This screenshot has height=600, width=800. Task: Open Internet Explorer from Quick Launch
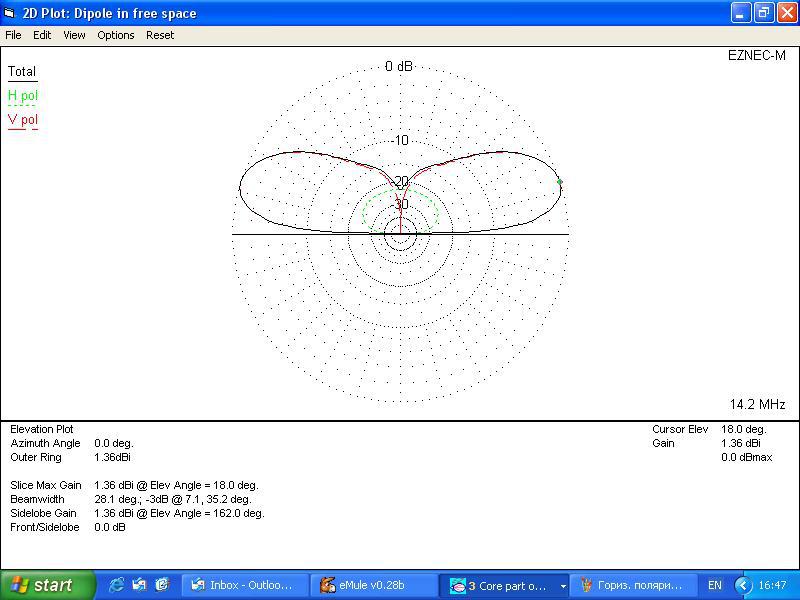pos(117,585)
